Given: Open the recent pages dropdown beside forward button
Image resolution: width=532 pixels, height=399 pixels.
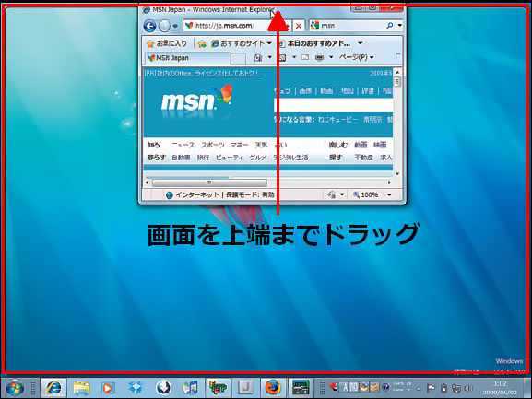Looking at the screenshot, I should [175, 26].
